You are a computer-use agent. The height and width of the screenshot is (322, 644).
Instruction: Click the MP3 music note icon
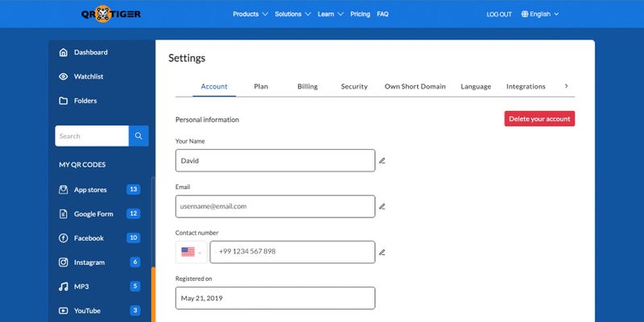point(64,287)
